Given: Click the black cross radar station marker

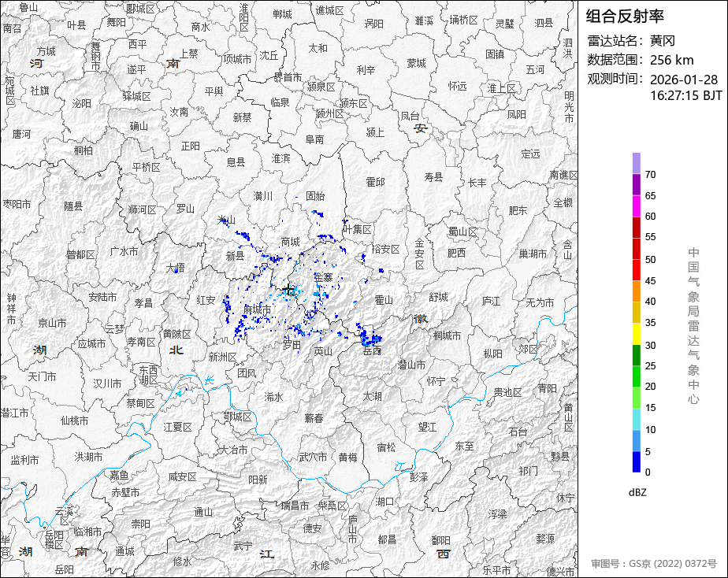Looking at the screenshot, I should (289, 290).
